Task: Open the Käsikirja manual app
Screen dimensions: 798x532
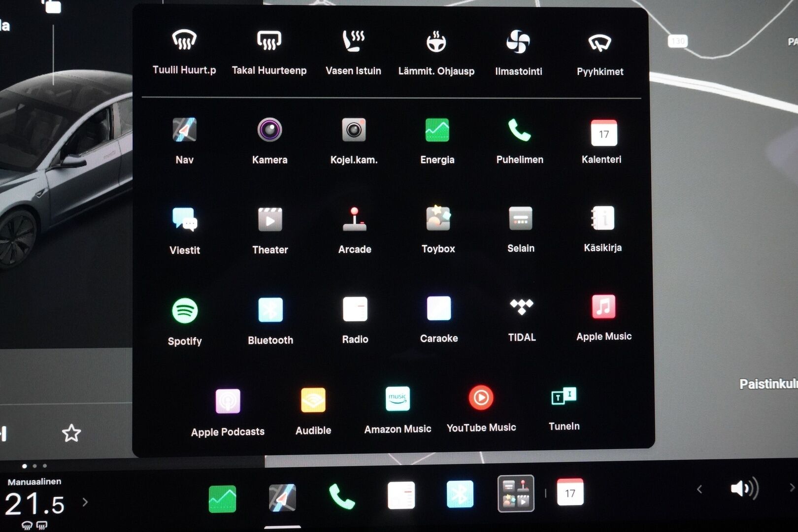Action: pyautogui.click(x=603, y=229)
